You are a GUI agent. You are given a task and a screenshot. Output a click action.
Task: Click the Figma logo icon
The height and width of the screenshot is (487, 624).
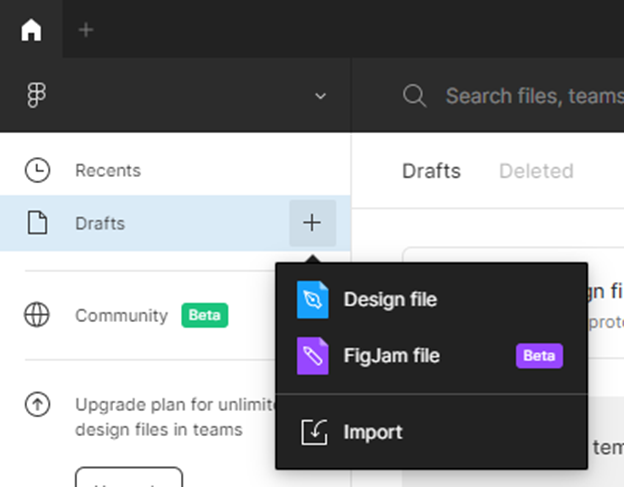[x=37, y=95]
